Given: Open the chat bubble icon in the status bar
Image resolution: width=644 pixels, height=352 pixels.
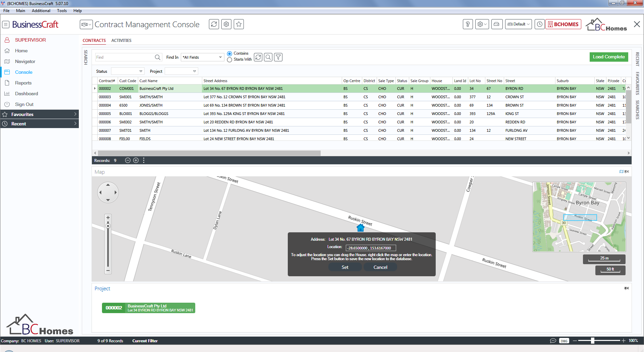Looking at the screenshot, I should pos(553,341).
